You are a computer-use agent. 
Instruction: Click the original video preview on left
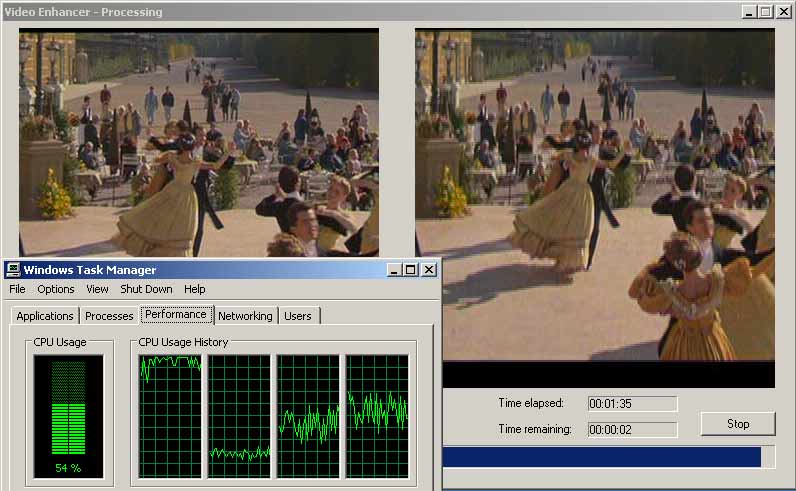pyautogui.click(x=199, y=143)
